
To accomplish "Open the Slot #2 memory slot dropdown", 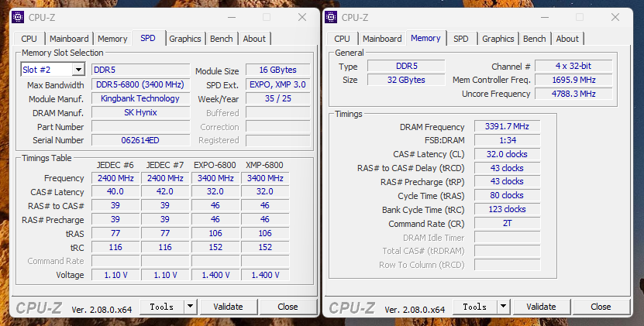I will (x=78, y=70).
